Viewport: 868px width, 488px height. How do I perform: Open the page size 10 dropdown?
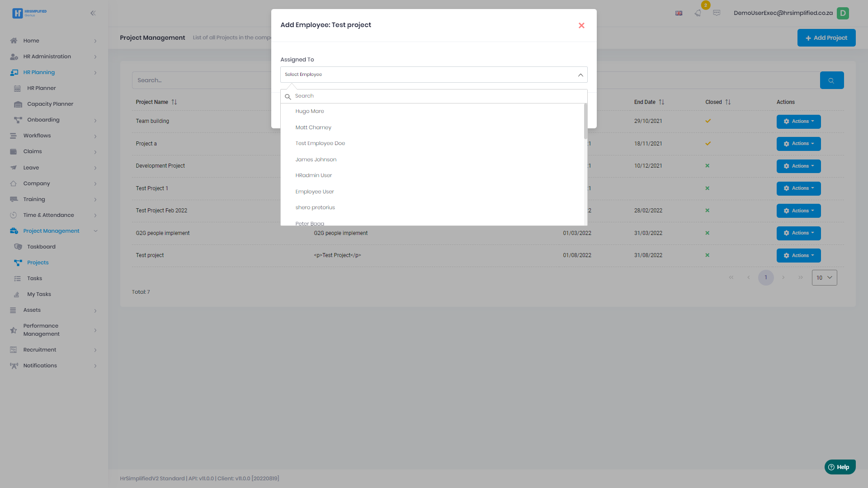[824, 278]
